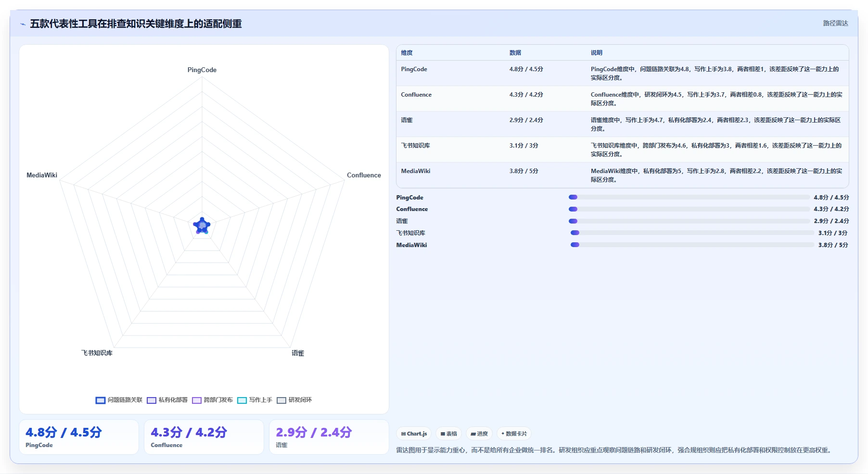Click the 路径雷达 label in header
Screen dimensions: 868x474
click(x=835, y=23)
